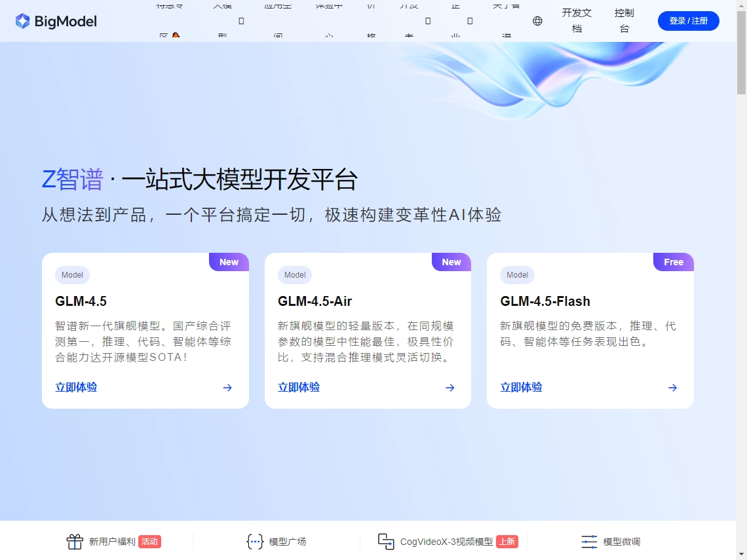Click the arrow icon on GLM-4.5-Flash card
This screenshot has width=747, height=560.
coord(672,388)
